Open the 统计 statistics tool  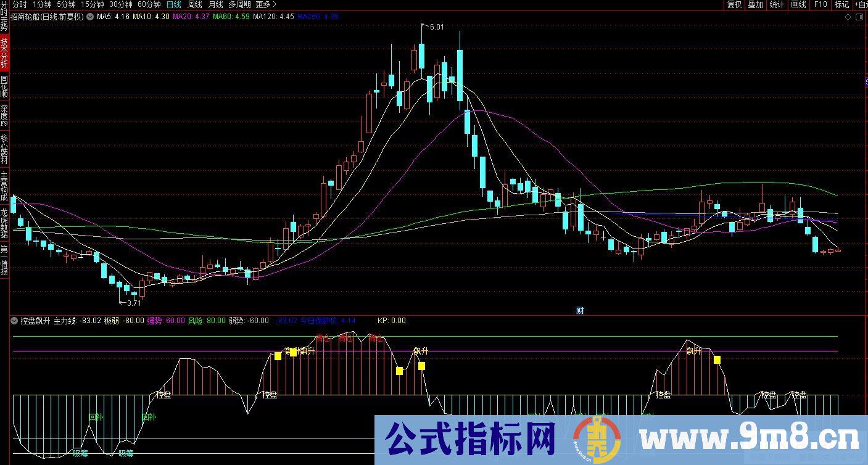777,4
